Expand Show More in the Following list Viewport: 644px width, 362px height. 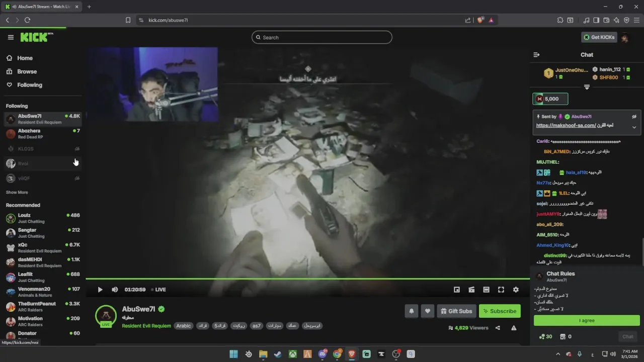click(17, 193)
